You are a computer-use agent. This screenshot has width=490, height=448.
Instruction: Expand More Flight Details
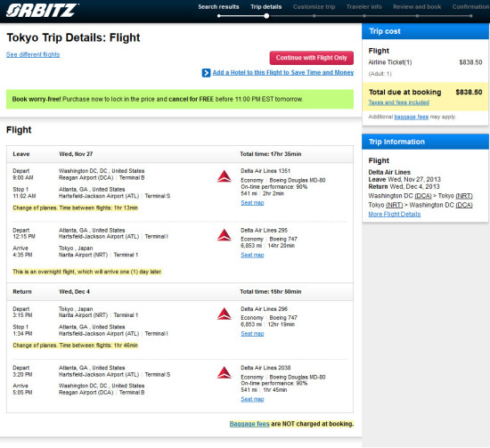click(395, 215)
